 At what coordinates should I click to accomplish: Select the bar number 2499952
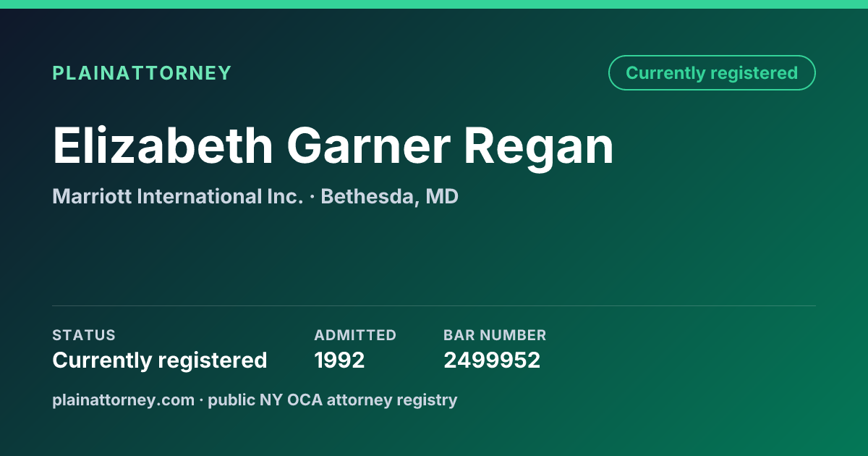492,360
